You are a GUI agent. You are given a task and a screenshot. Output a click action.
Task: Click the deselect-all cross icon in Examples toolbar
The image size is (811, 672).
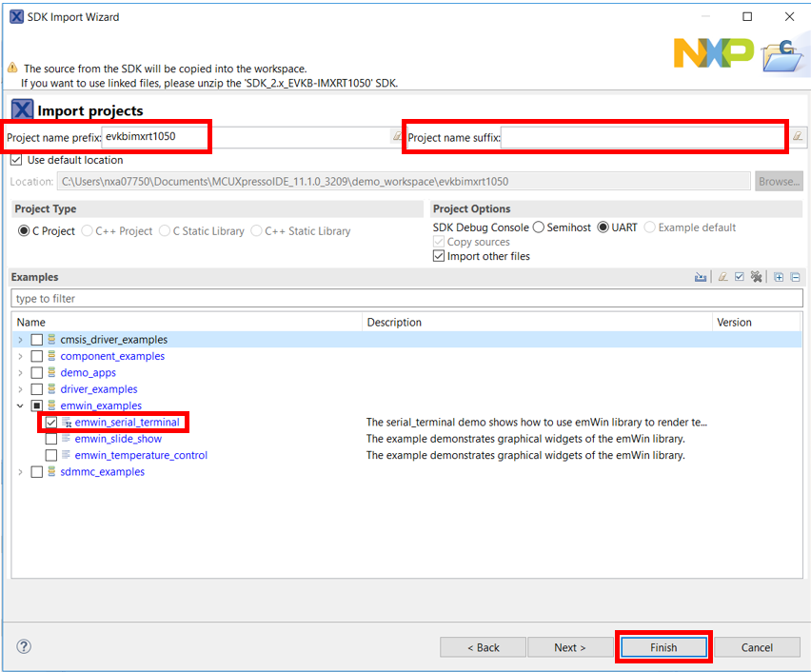756,277
